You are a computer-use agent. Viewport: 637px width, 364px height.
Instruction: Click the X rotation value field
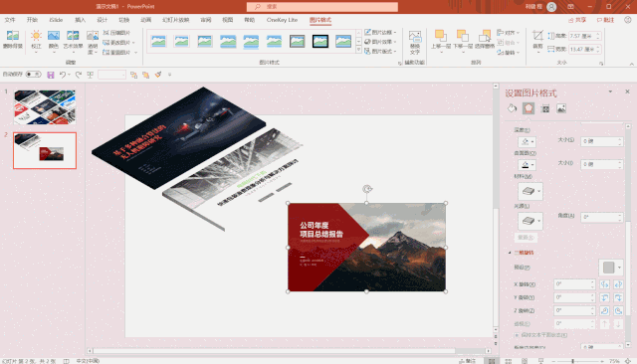(574, 284)
